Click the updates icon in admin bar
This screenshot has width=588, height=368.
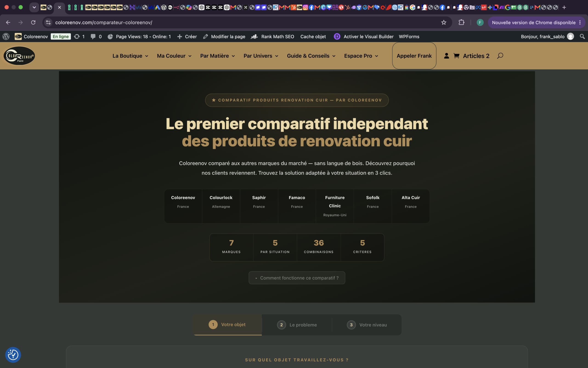(79, 37)
